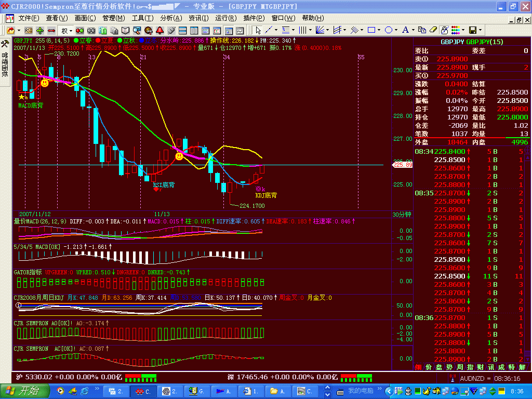Open dropdown arrow beside color palette

463,30
